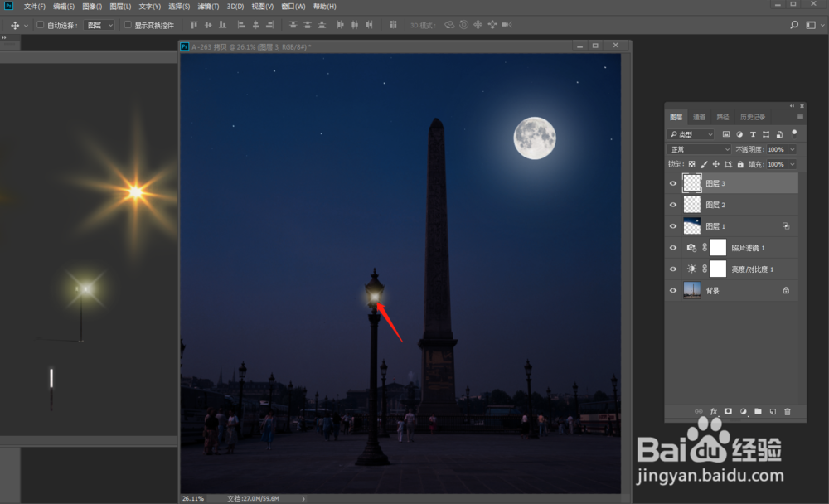Click lock transparent pixels icon
Image resolution: width=829 pixels, height=504 pixels.
click(x=691, y=164)
